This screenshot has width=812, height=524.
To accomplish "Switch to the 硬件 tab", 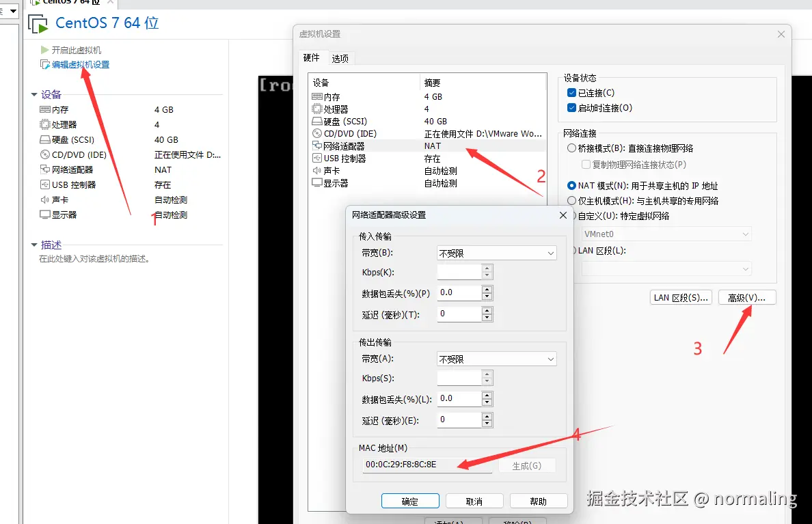I will (x=312, y=57).
